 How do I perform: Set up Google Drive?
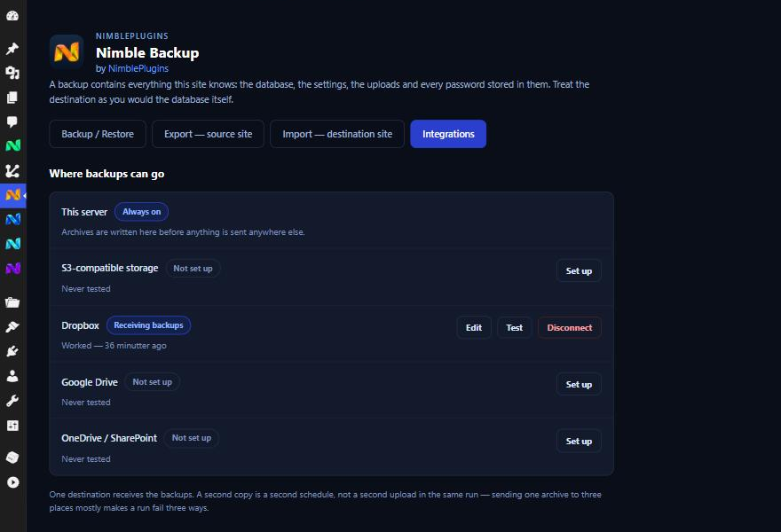click(579, 384)
